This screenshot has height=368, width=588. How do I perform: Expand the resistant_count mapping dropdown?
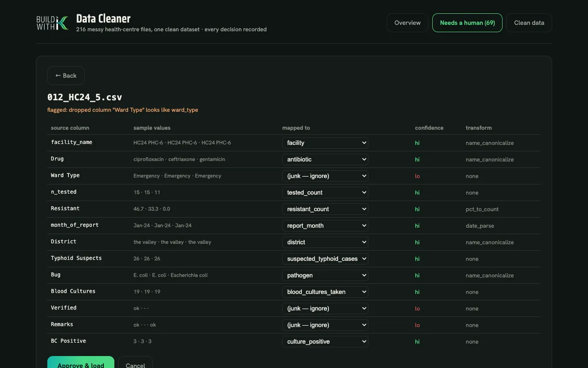click(x=325, y=209)
